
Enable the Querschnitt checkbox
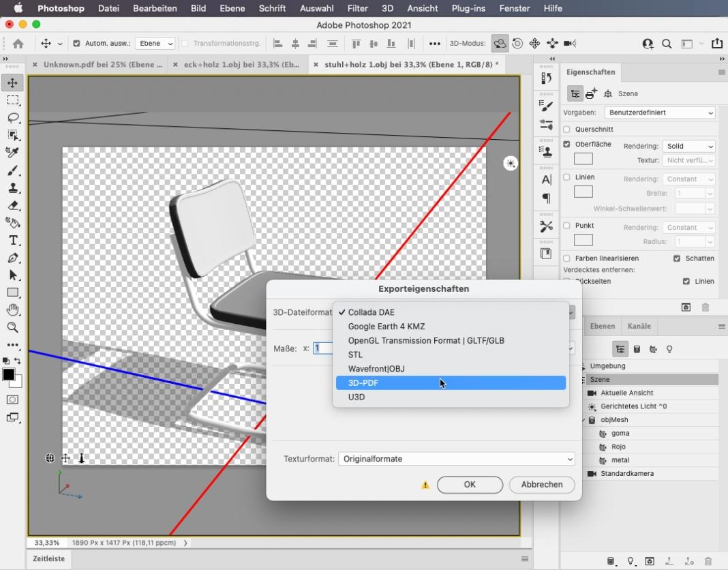coord(566,129)
